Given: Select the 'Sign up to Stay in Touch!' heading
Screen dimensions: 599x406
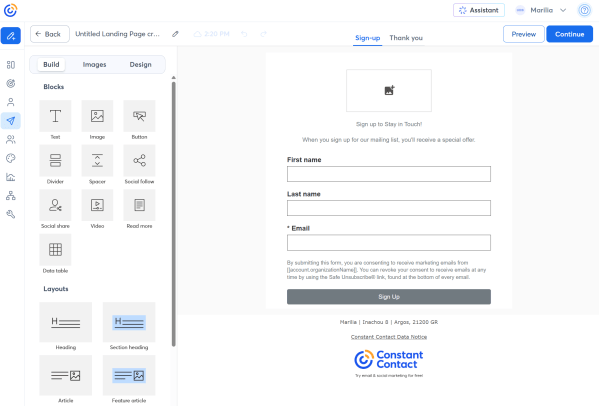Looking at the screenshot, I should pos(389,124).
